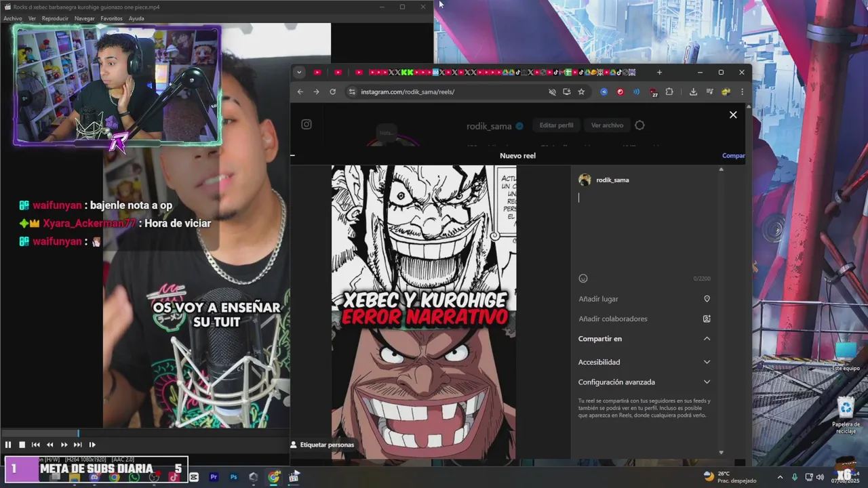Open the Navegar menu
The image size is (868, 488).
coord(85,18)
